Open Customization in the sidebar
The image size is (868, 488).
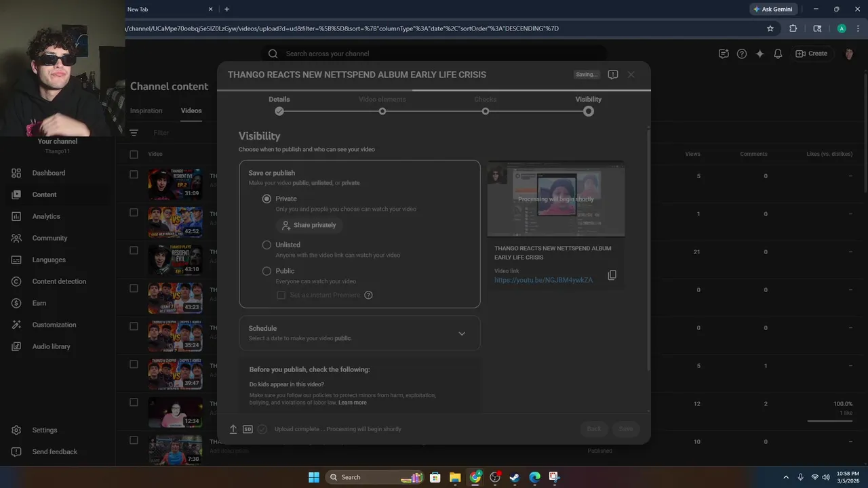click(54, 325)
